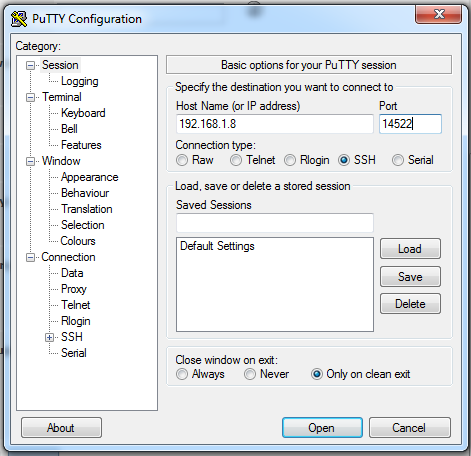This screenshot has width=471, height=456.
Task: Collapse the Terminal category node
Action: coord(30,97)
